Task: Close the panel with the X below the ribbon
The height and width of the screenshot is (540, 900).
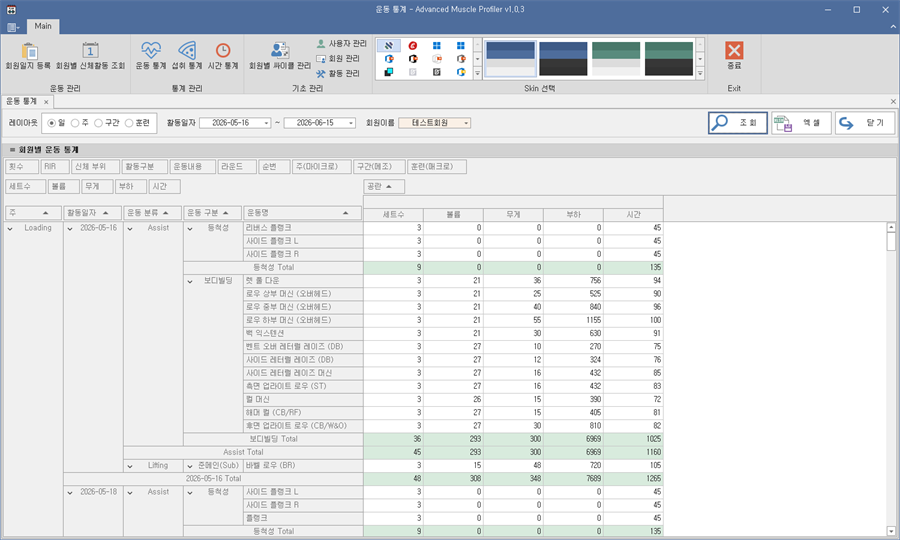Action: (893, 102)
